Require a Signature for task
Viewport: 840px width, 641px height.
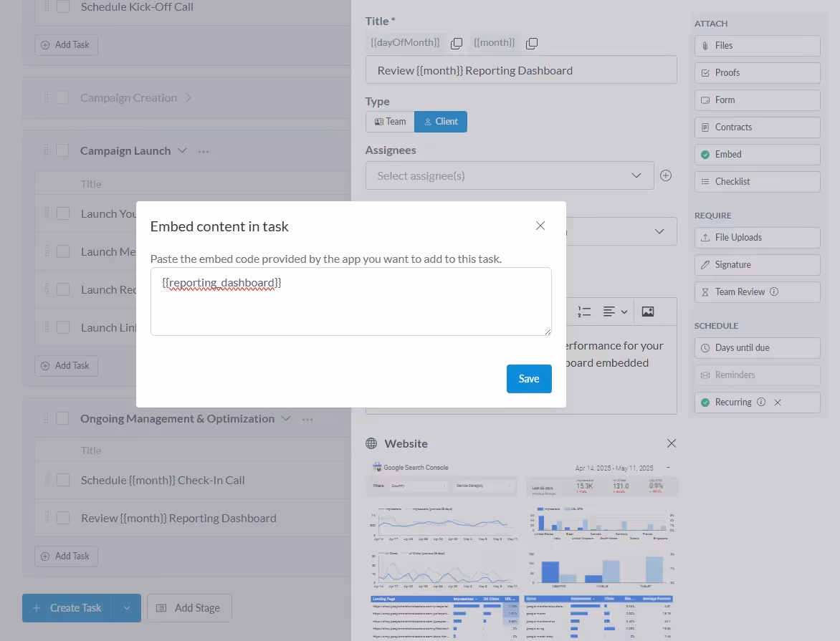(x=757, y=265)
